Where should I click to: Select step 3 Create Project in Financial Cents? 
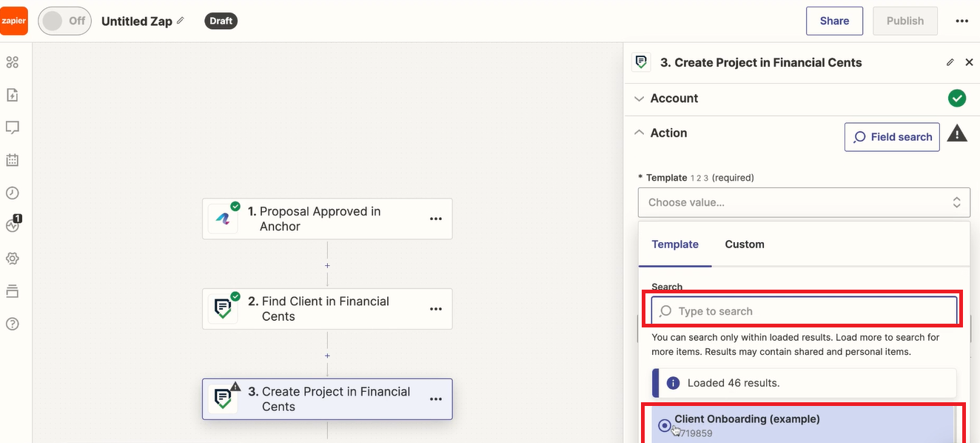pos(327,399)
